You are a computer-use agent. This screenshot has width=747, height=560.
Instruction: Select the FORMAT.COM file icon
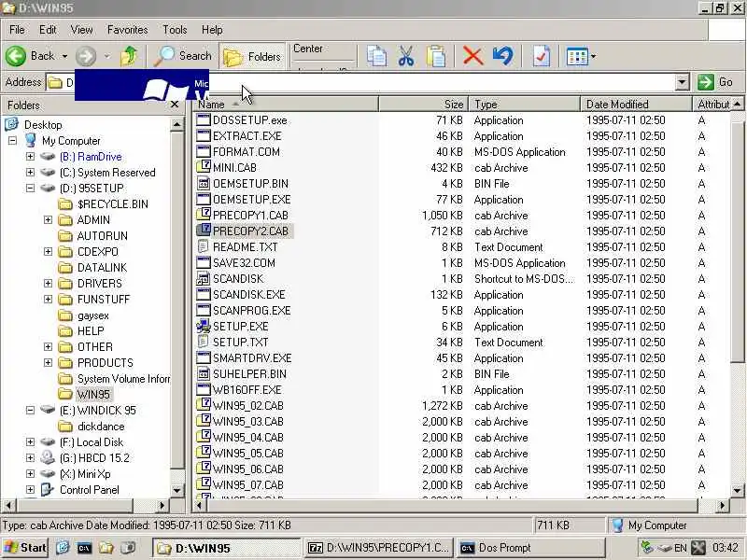(204, 152)
